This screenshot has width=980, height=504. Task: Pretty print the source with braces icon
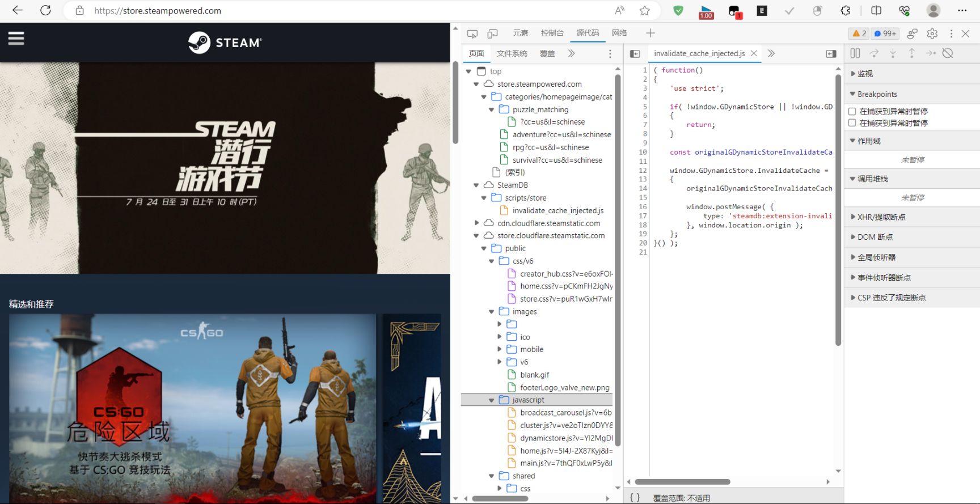(x=635, y=498)
